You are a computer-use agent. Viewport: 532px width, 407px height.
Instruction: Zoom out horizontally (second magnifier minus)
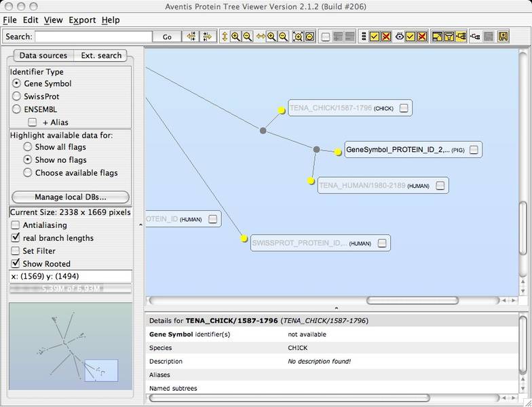coord(283,37)
